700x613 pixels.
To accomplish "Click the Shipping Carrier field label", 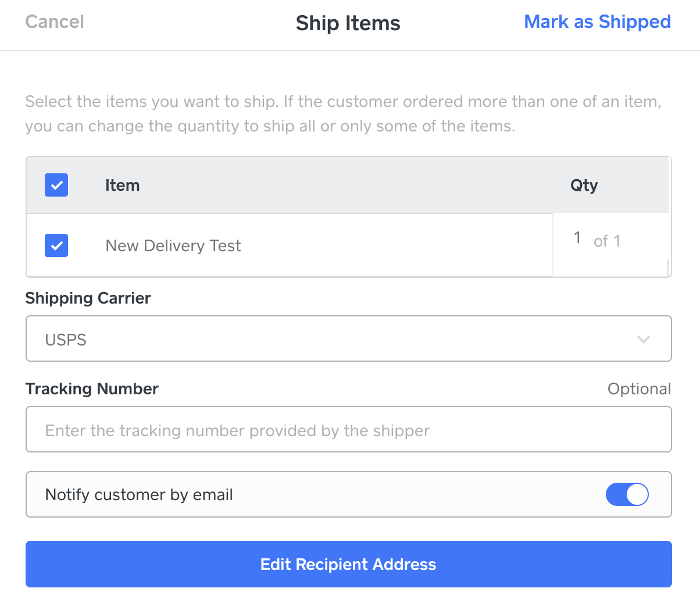I will coord(88,298).
